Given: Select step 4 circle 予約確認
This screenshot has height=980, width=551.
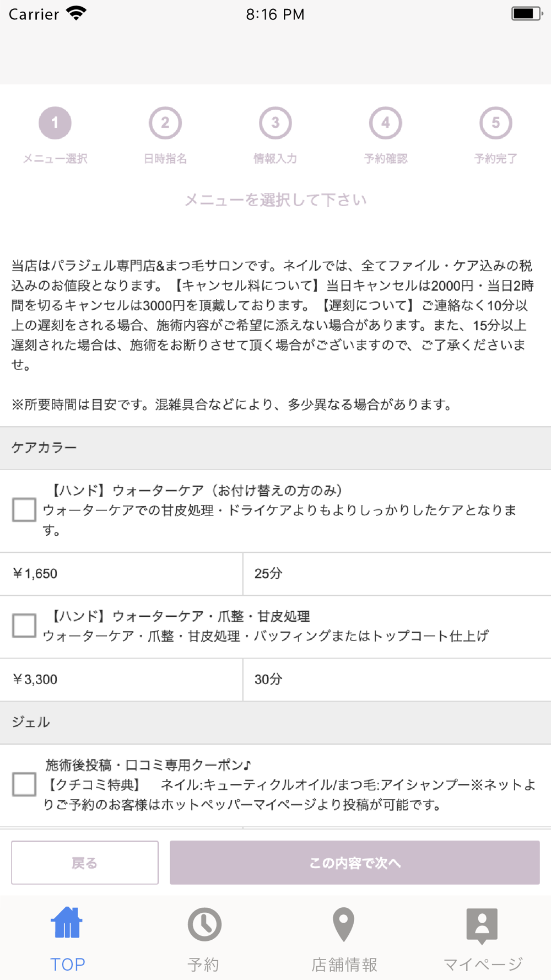Looking at the screenshot, I should click(386, 123).
